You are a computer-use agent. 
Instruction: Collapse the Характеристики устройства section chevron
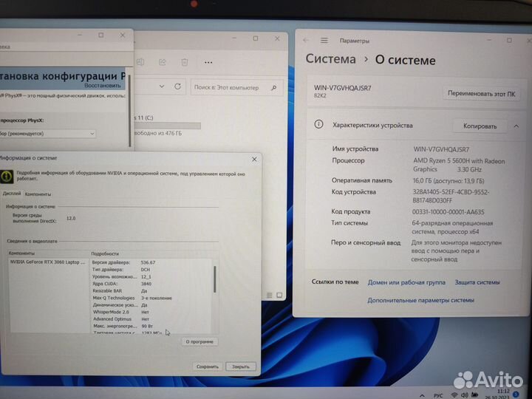click(516, 126)
